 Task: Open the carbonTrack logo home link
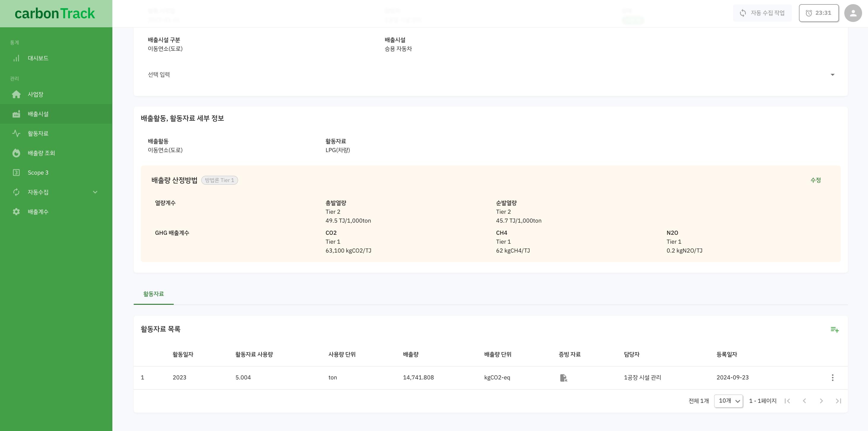pos(55,13)
